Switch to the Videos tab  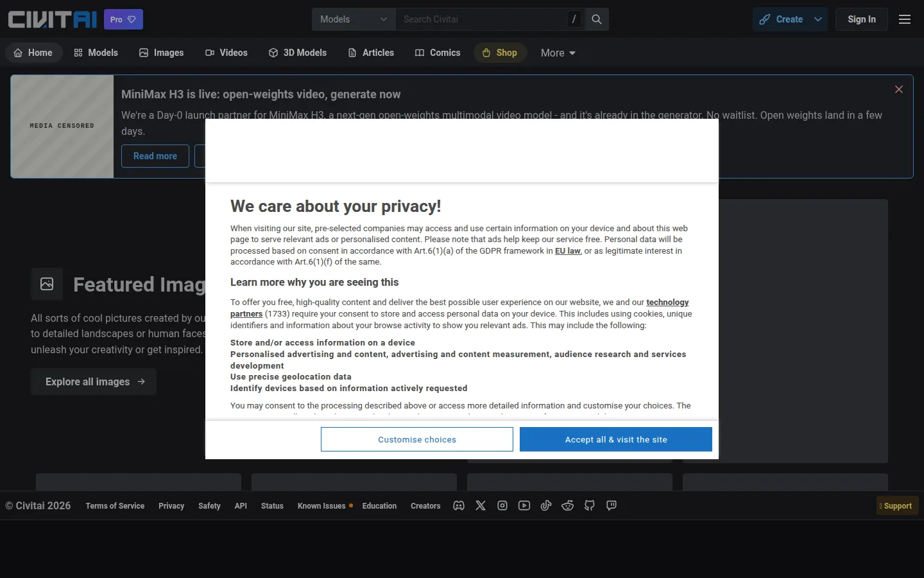pyautogui.click(x=227, y=53)
